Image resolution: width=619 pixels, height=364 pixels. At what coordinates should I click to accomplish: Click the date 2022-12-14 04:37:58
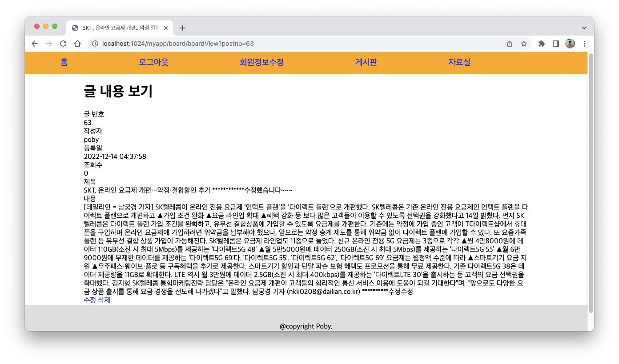pyautogui.click(x=115, y=156)
